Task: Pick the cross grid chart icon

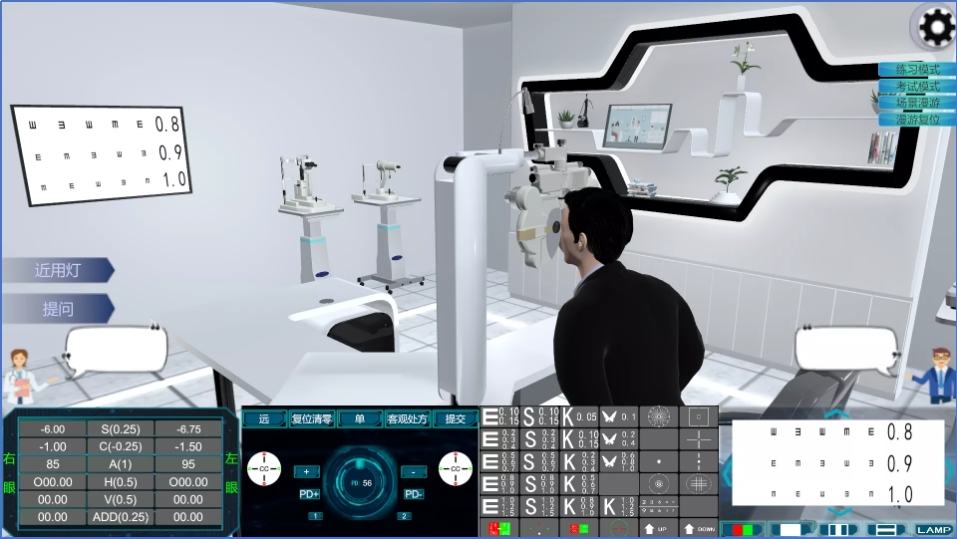Action: pos(699,484)
